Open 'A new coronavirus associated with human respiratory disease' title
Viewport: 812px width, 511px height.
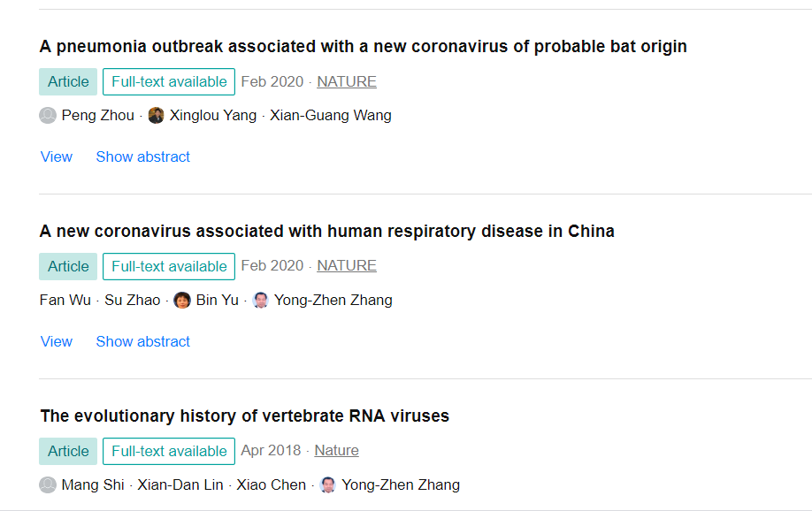pos(326,231)
